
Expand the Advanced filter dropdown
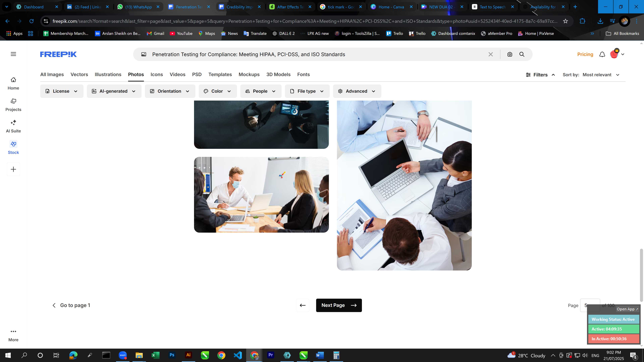coord(357,91)
